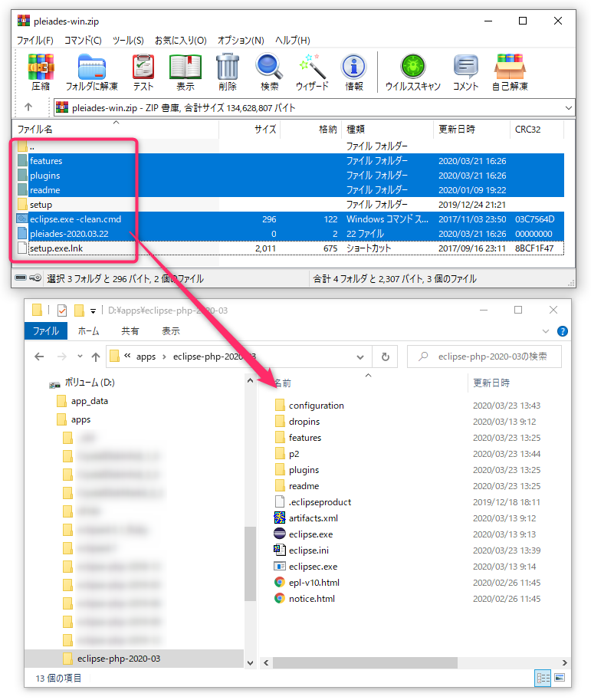Click Explorer up-folder arrow

[x=96, y=357]
